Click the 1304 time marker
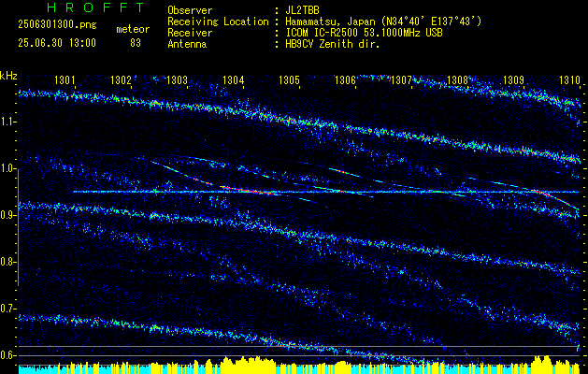The height and width of the screenshot is (374, 588). (234, 79)
